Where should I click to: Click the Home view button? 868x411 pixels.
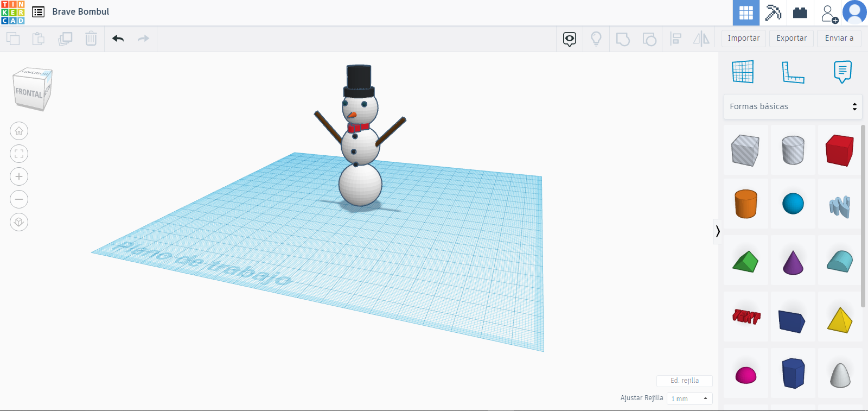(19, 131)
